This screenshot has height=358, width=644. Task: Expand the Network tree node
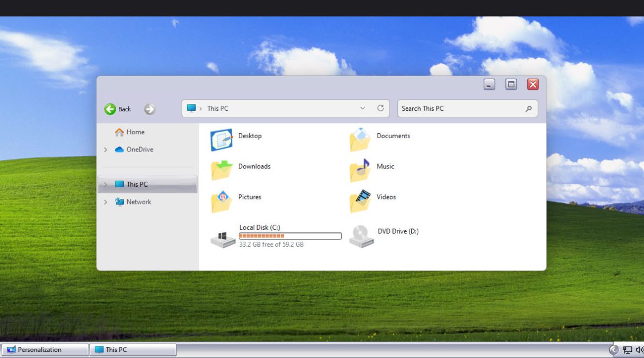(x=106, y=202)
